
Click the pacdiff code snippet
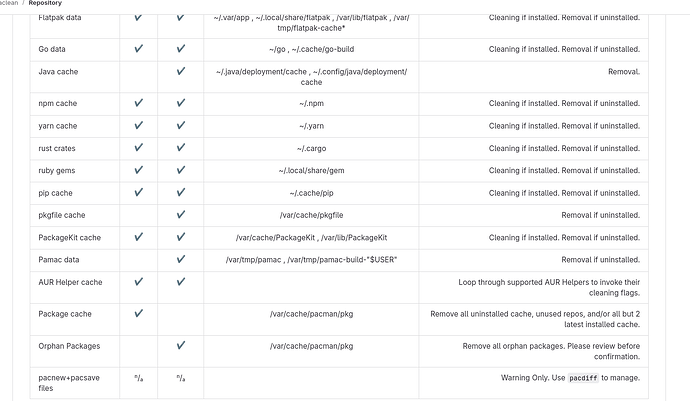click(583, 378)
